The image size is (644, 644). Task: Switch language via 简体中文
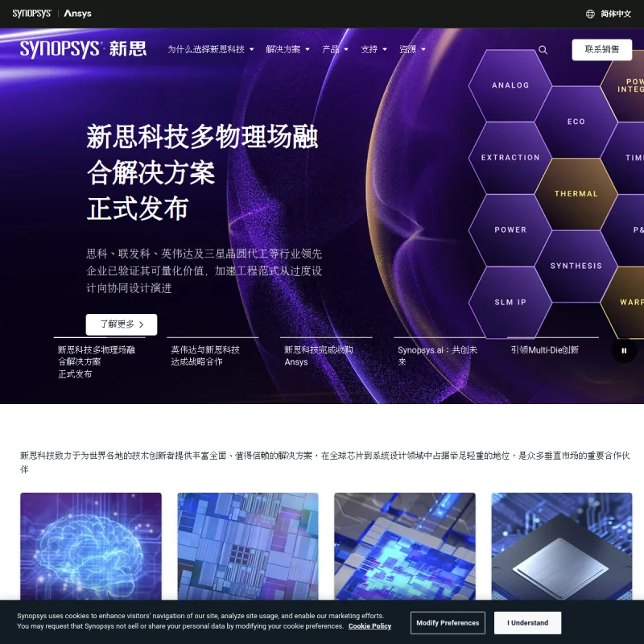pos(615,14)
